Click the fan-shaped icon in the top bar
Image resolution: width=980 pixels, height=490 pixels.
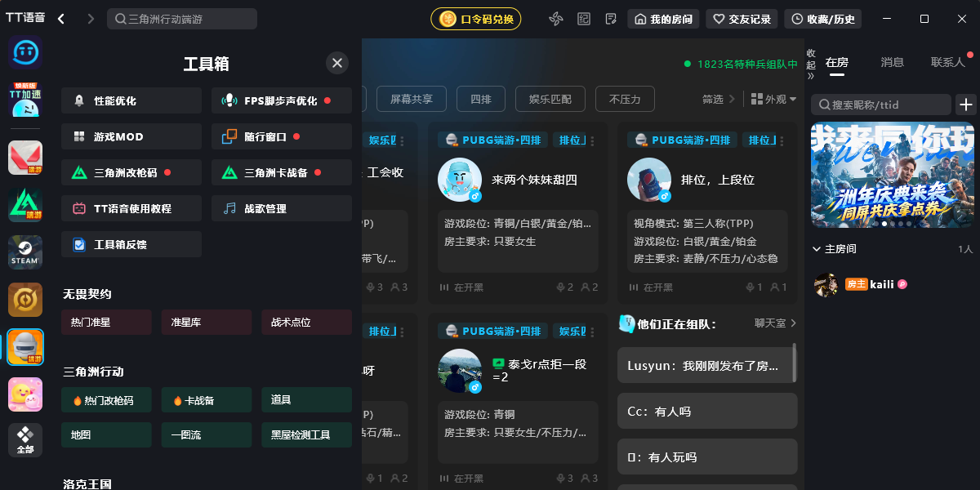tap(556, 19)
